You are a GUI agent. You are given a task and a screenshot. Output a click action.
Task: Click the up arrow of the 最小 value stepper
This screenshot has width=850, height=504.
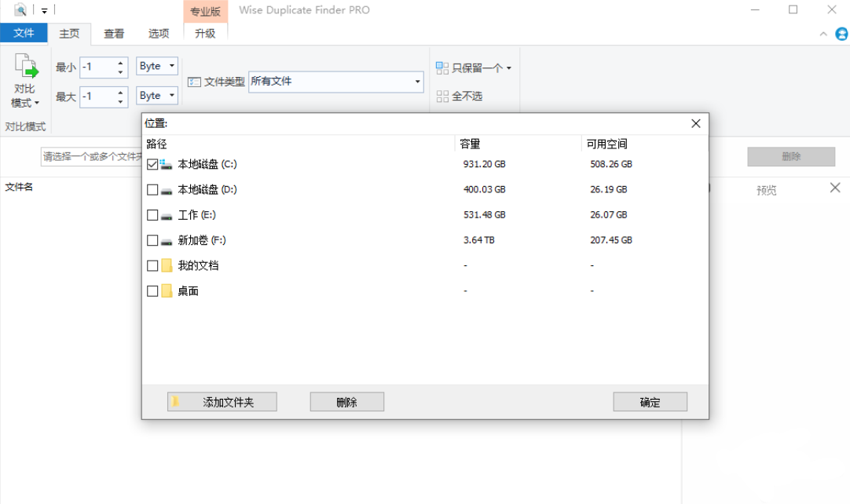(x=121, y=62)
